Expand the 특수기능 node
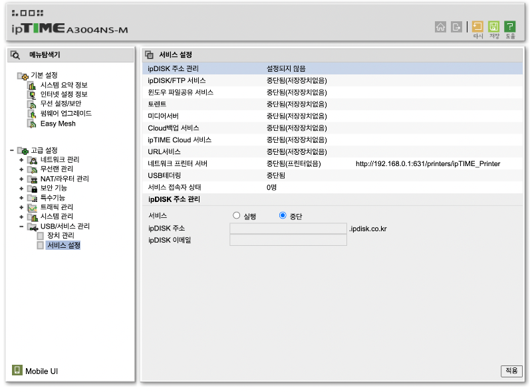532x392 pixels. tap(21, 198)
